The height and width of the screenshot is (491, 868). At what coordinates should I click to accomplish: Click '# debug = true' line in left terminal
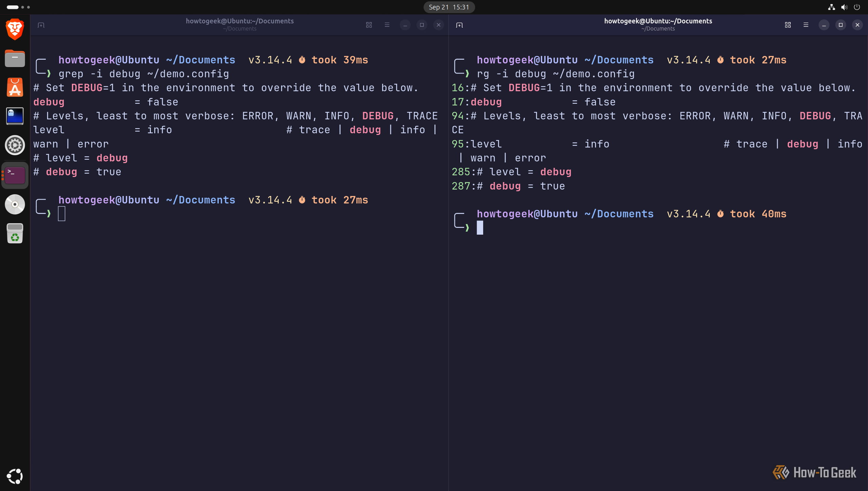[x=77, y=172]
